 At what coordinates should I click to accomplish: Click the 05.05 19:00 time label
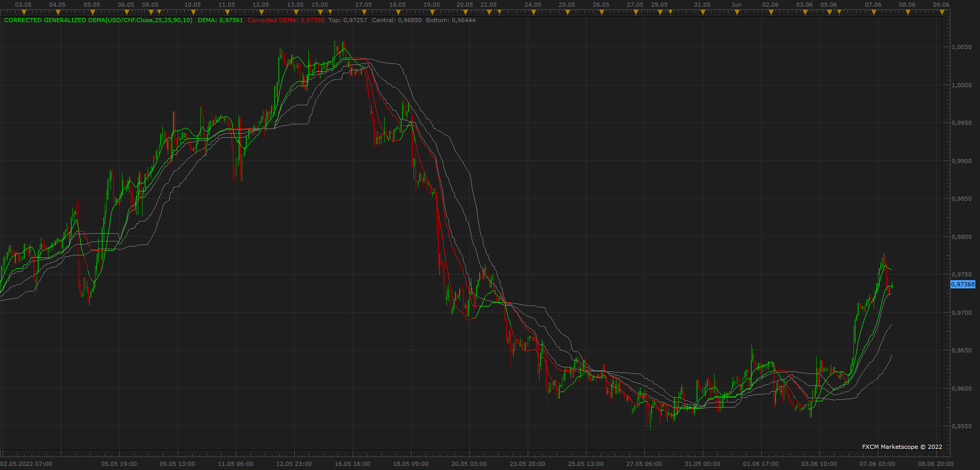(119, 464)
